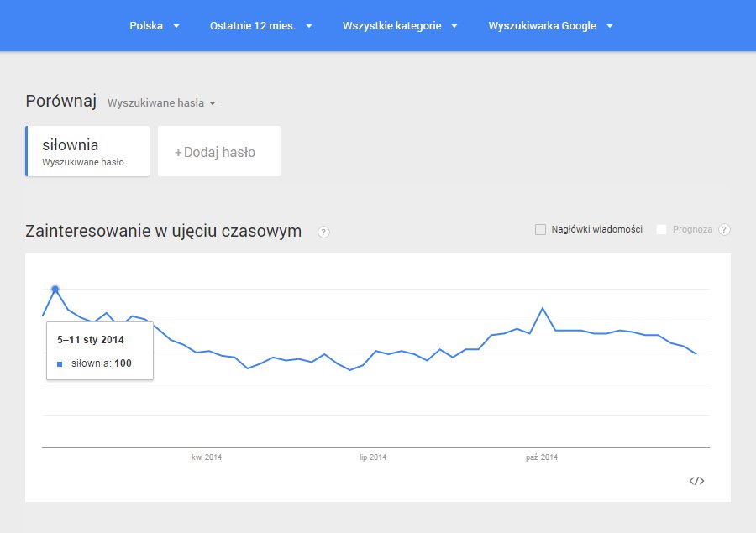Click the lip 2014 axis label

(x=373, y=457)
